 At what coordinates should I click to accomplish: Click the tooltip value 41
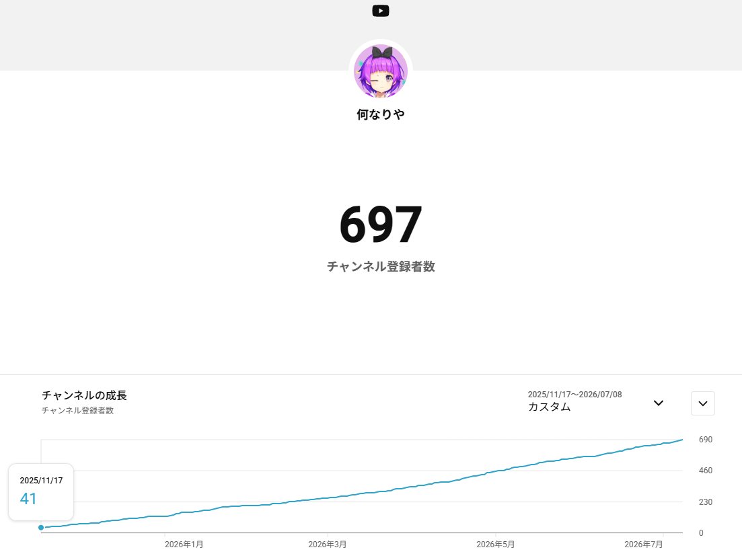(x=28, y=499)
